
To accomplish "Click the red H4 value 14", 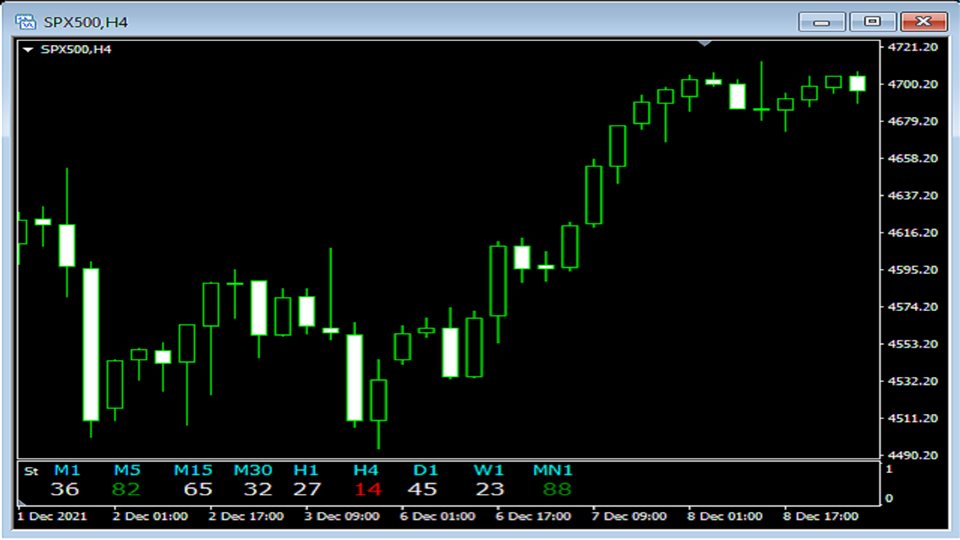I will point(368,489).
